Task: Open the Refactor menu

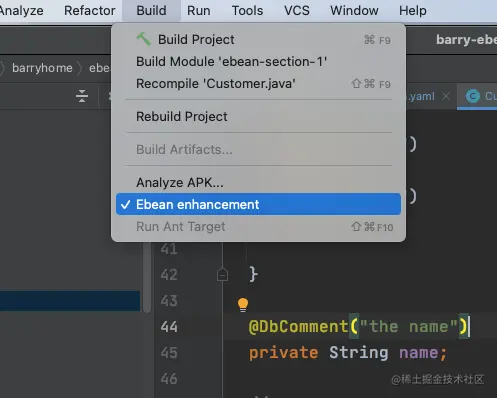Action: (x=90, y=11)
